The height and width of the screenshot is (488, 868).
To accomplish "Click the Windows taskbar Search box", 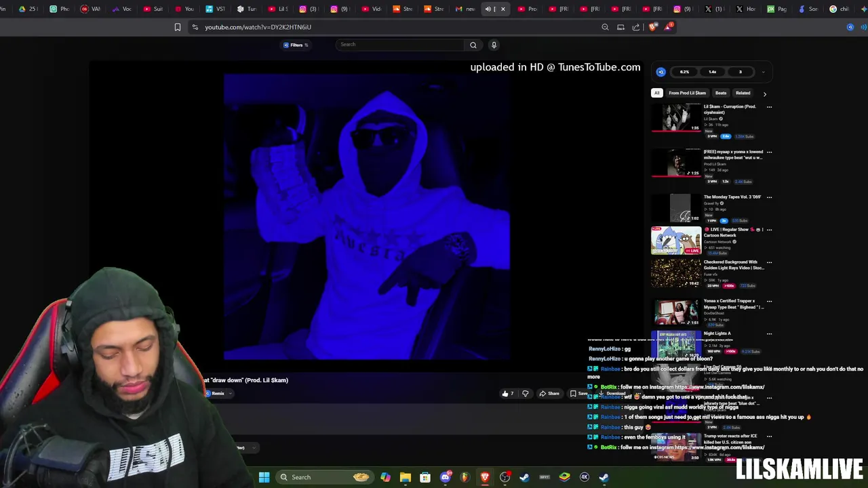I will 325,477.
